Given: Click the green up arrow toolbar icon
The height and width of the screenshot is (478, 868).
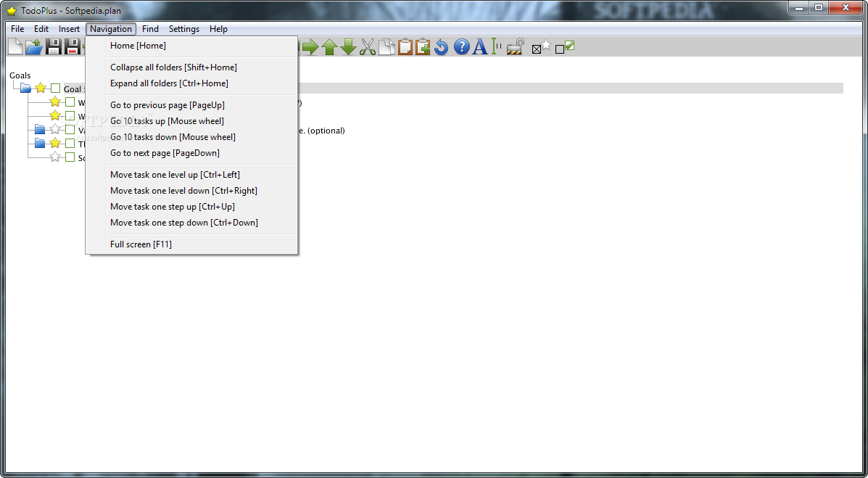Looking at the screenshot, I should (x=329, y=47).
